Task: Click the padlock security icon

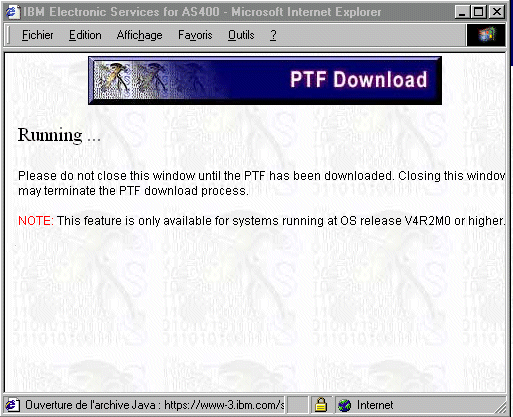Action: [321, 405]
